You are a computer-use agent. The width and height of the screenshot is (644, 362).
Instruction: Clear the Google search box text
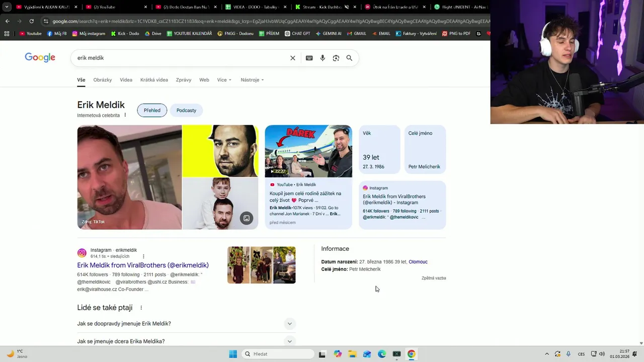pyautogui.click(x=293, y=58)
